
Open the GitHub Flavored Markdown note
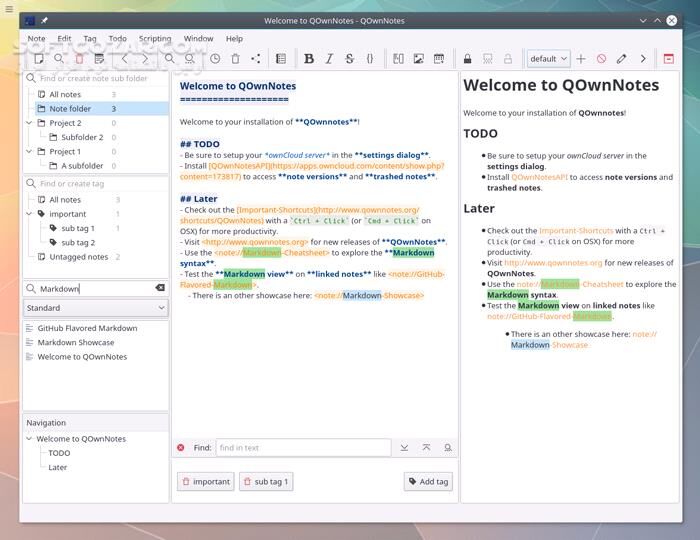point(87,328)
